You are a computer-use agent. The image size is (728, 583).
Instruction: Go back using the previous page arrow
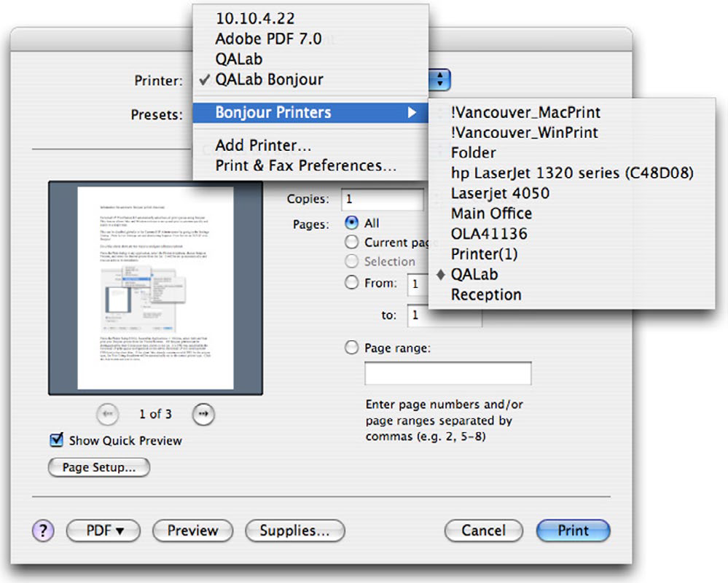click(x=107, y=414)
